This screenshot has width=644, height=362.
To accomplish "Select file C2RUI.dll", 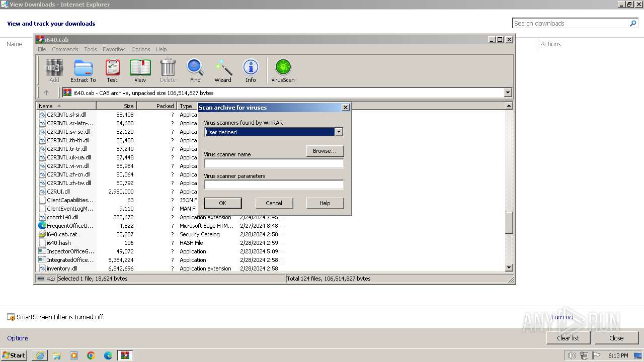I will (58, 192).
